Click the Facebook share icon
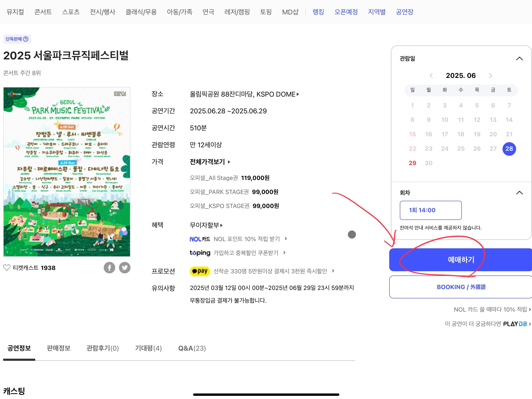 pos(109,268)
